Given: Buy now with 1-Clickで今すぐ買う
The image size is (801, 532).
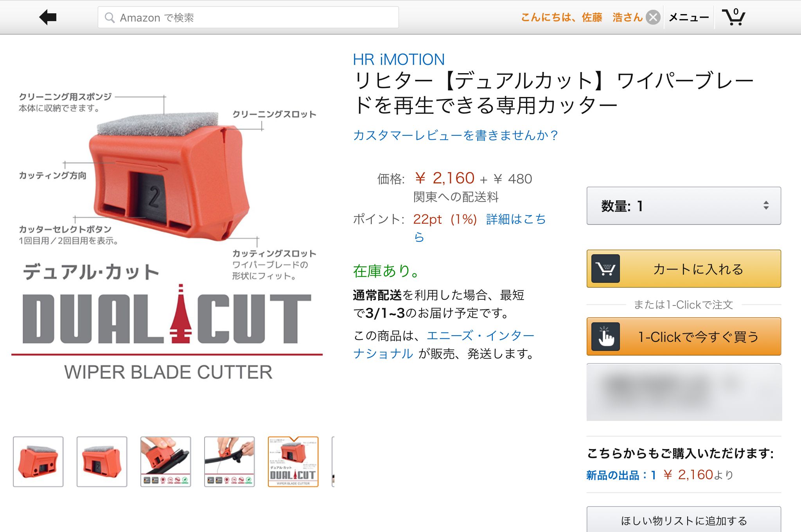Looking at the screenshot, I should [x=684, y=336].
